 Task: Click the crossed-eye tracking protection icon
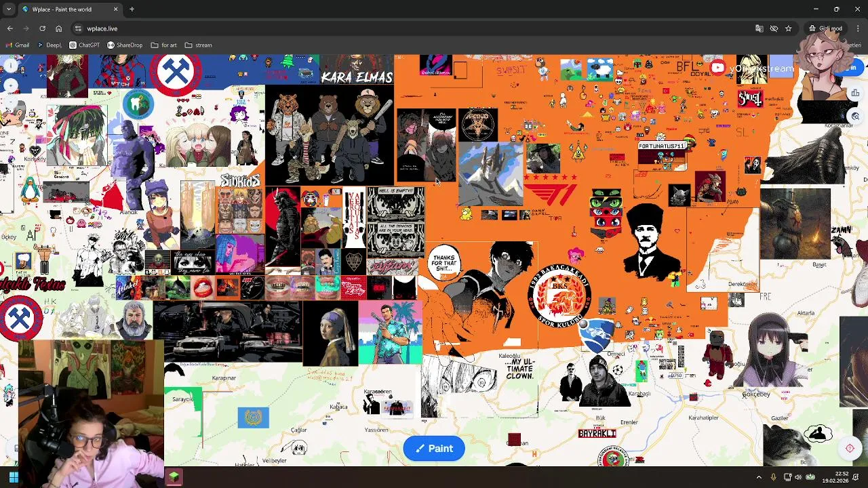(774, 28)
